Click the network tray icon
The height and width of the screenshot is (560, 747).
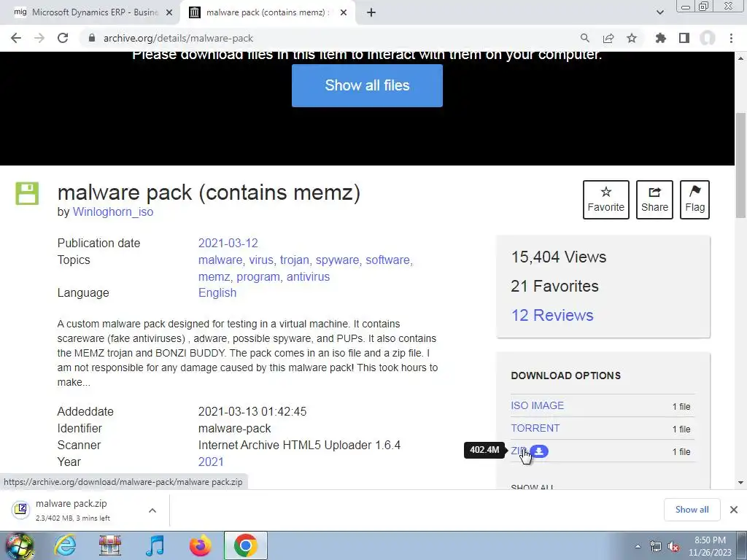click(656, 546)
